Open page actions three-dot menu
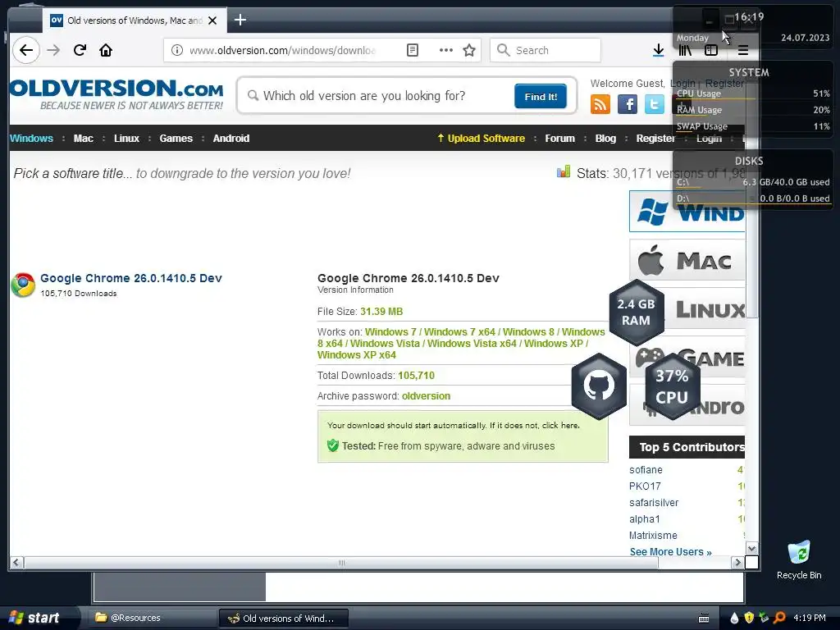 pos(445,50)
